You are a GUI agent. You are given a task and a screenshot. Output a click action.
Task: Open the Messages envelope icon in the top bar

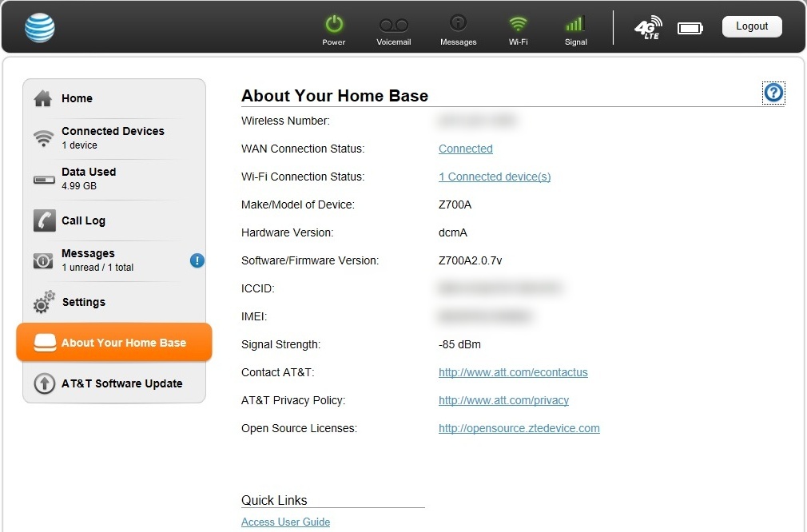tap(458, 24)
